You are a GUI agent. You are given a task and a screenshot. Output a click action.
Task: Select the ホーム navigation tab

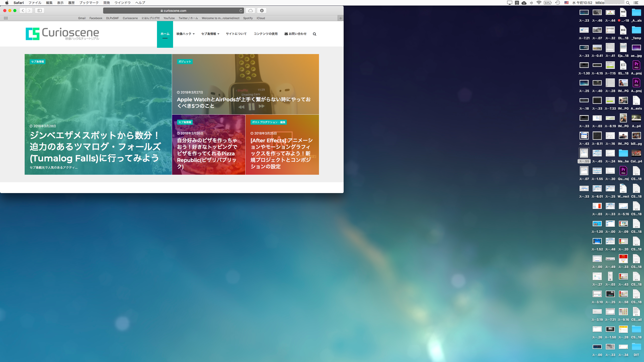coord(165,34)
